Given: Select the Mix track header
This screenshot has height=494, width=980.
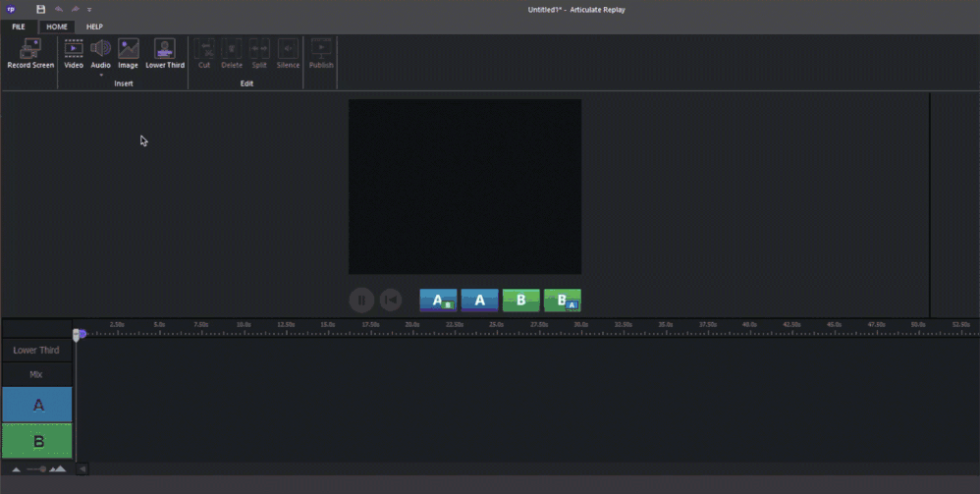Looking at the screenshot, I should (36, 374).
